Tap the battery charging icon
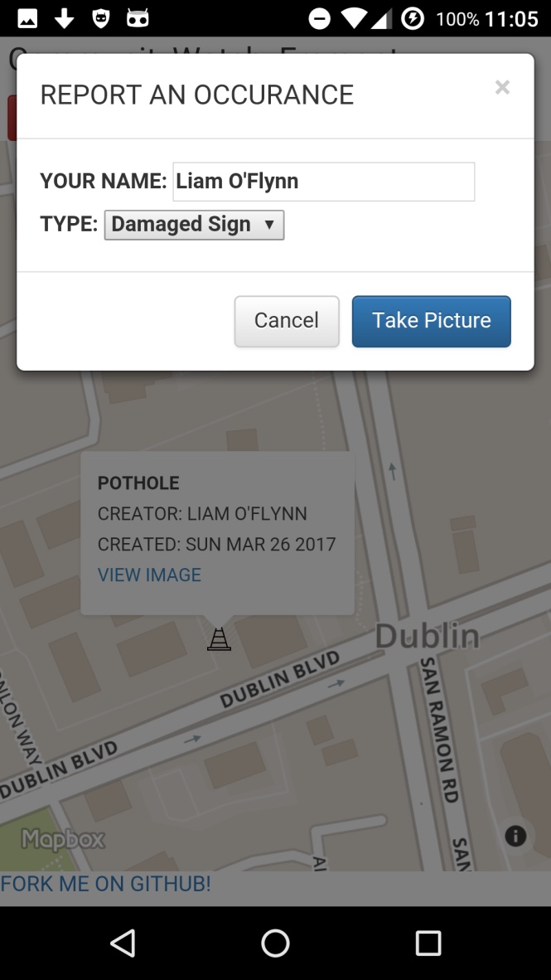 click(x=413, y=19)
